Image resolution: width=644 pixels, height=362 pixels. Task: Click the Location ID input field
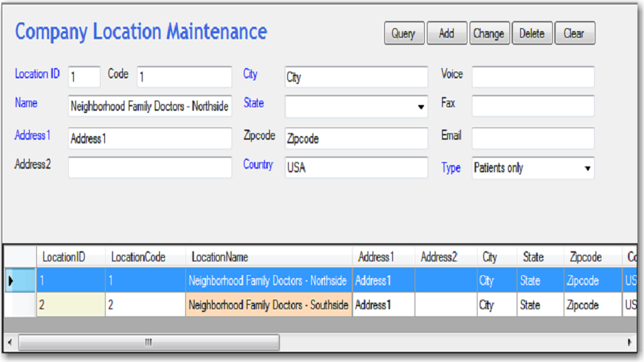point(84,77)
